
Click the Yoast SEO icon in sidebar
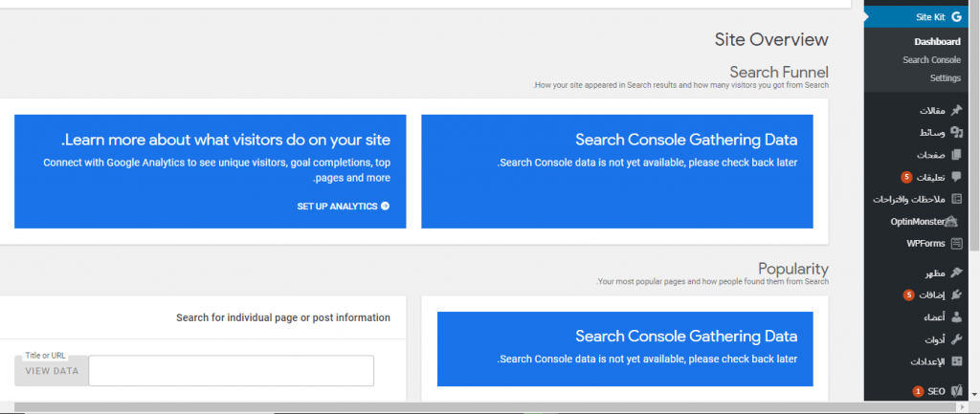pyautogui.click(x=956, y=391)
